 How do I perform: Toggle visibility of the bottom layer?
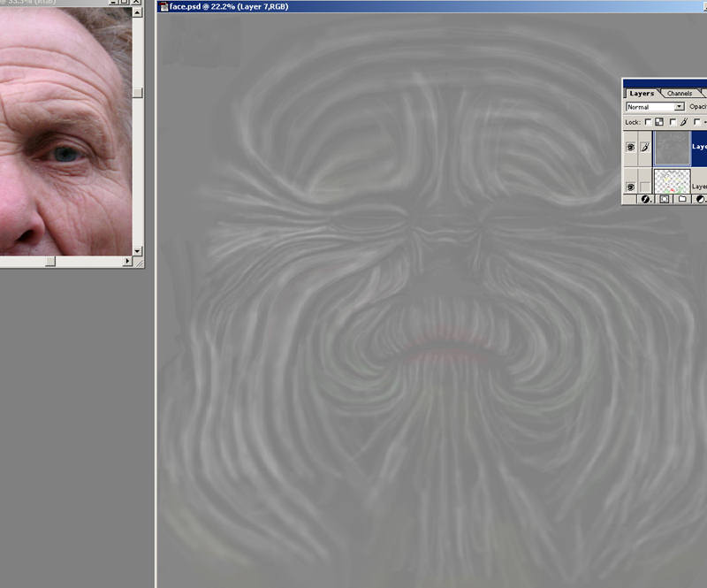[630, 187]
